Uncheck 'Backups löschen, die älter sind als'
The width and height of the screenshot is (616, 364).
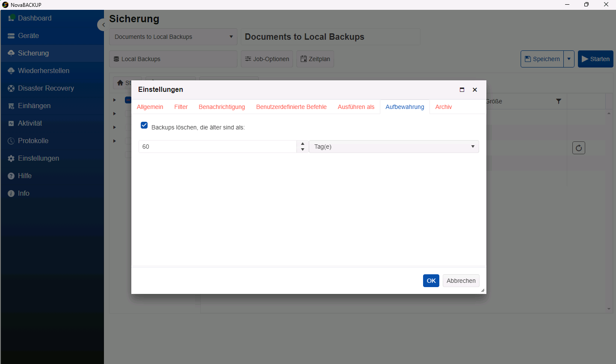(x=144, y=125)
